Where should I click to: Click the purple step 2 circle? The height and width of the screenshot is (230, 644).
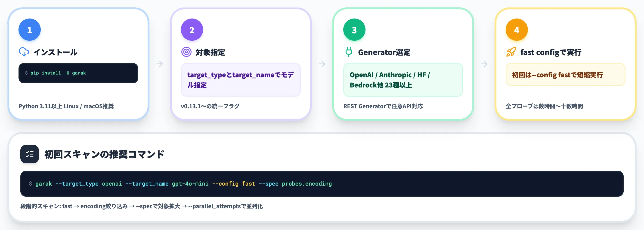tap(192, 30)
